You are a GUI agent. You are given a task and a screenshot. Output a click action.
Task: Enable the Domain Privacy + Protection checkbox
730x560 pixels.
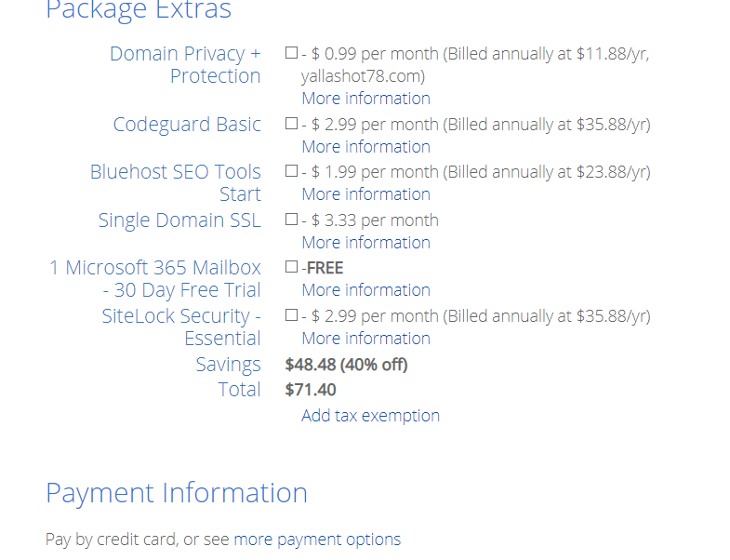tap(291, 53)
